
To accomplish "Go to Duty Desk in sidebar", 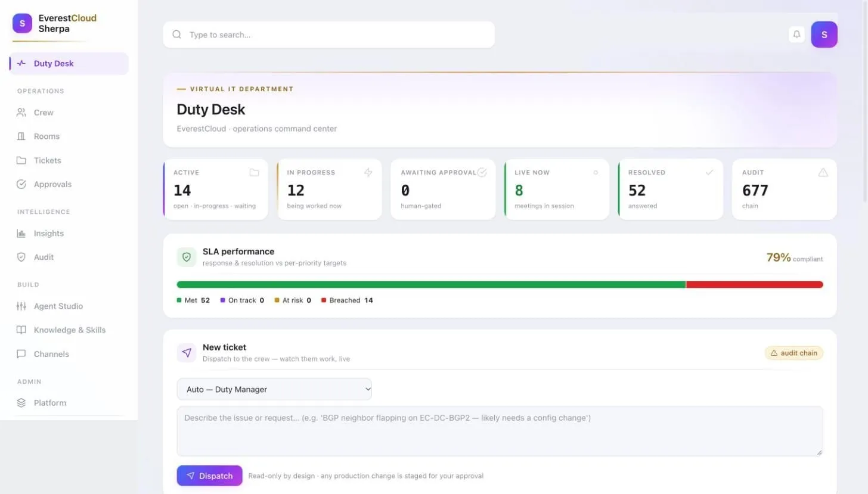I will tap(69, 64).
